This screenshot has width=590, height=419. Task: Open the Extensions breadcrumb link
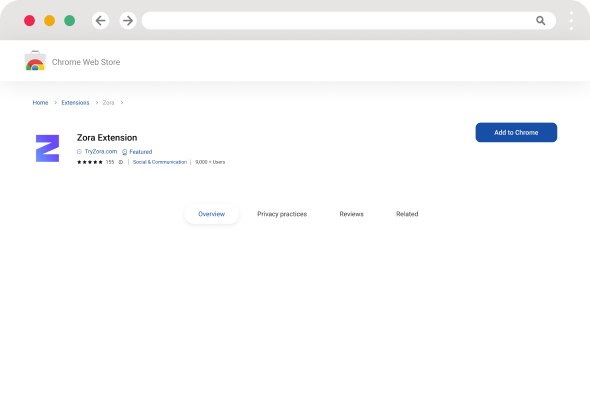75,103
